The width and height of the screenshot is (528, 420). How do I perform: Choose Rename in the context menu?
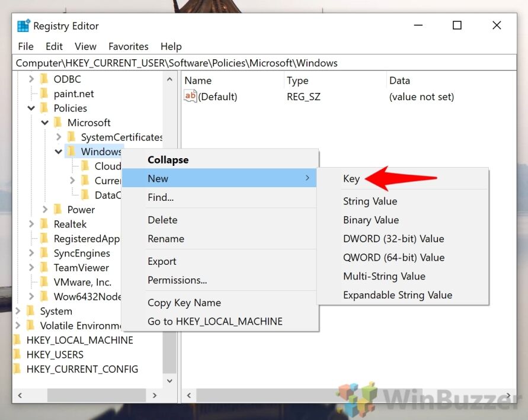(x=220, y=238)
